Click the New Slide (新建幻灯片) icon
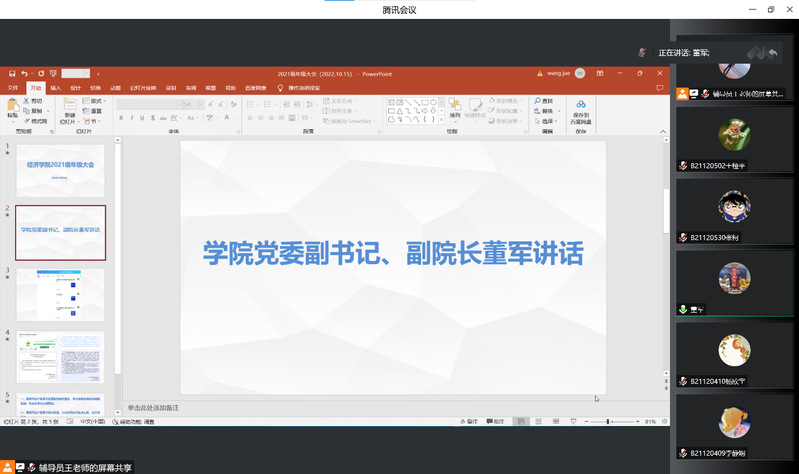 pos(70,106)
